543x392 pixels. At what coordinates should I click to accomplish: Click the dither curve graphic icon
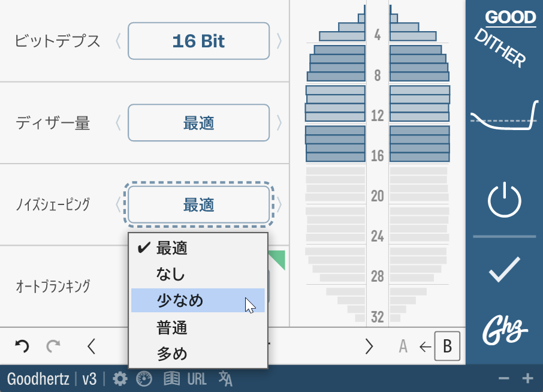click(504, 115)
